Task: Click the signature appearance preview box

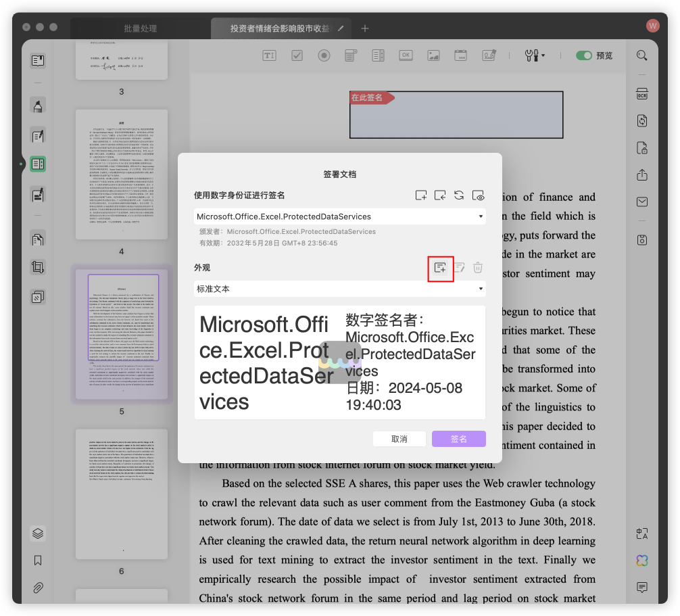Action: pos(340,362)
